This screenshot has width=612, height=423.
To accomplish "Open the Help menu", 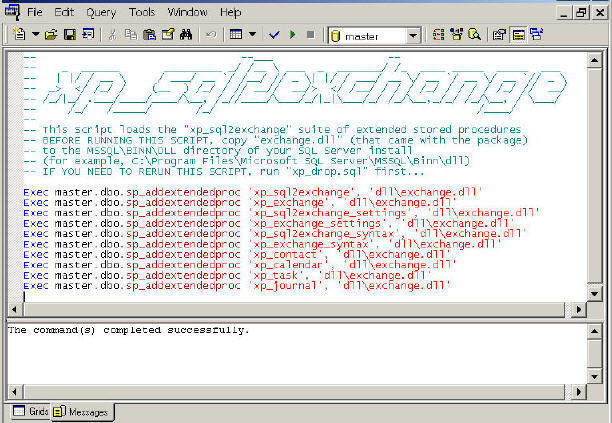I will [231, 12].
